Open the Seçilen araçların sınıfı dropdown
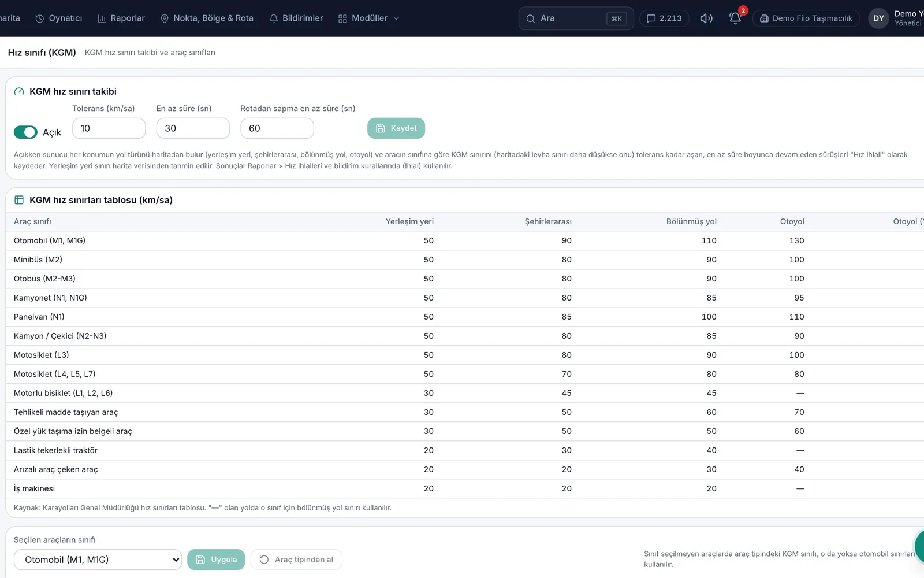The image size is (924, 578). 98,560
